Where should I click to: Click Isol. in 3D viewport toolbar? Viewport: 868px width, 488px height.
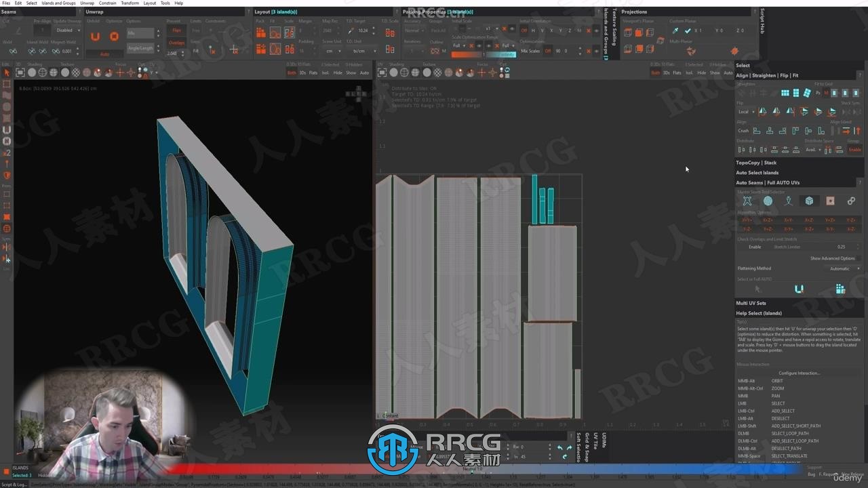pyautogui.click(x=325, y=73)
